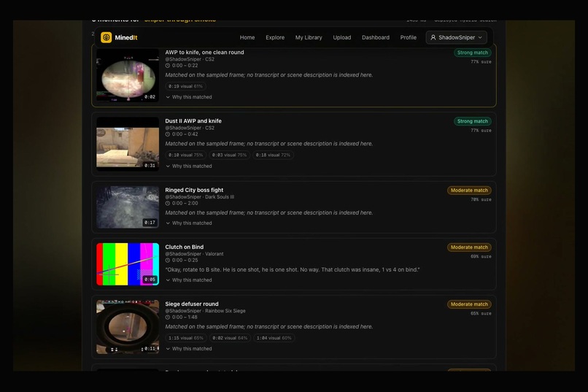Viewport: 588px width, 392px height.
Task: Click Moderate match badge on Clutch on Bind
Action: click(x=469, y=247)
